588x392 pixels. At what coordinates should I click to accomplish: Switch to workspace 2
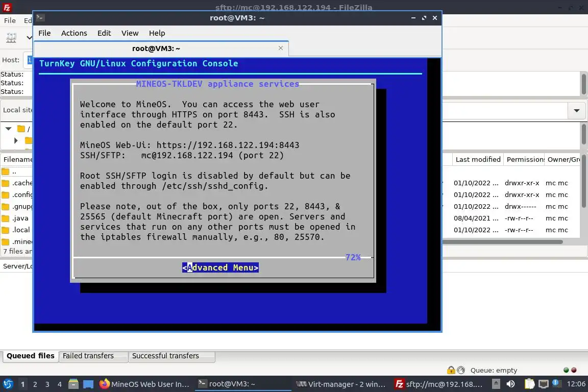(35, 384)
